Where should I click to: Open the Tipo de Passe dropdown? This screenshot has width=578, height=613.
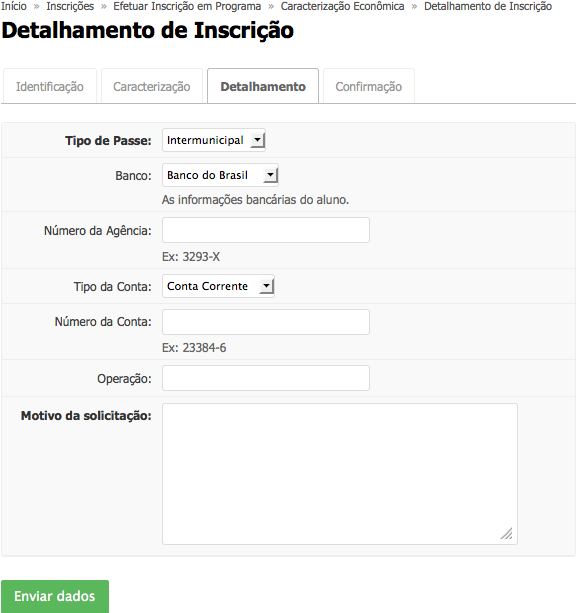(214, 140)
